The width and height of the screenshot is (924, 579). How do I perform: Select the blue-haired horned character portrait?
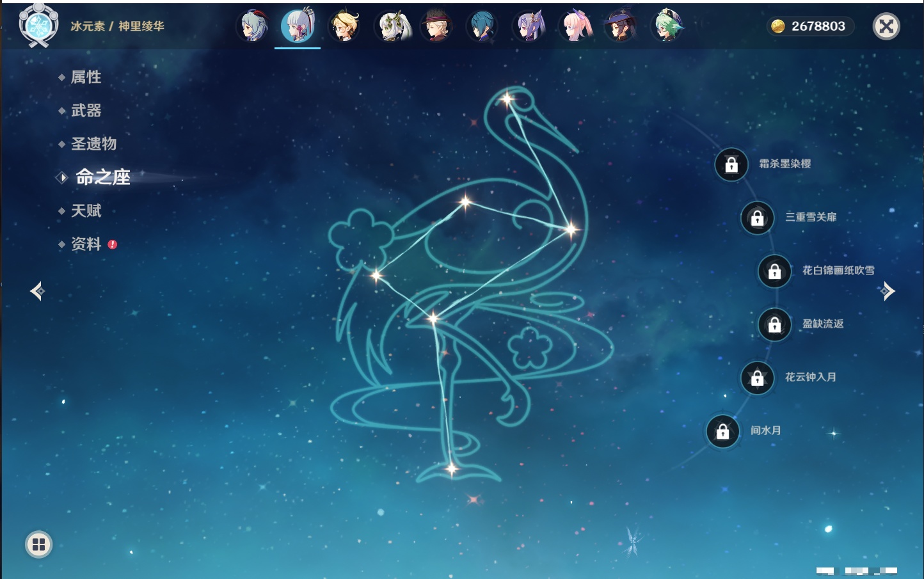pyautogui.click(x=252, y=26)
